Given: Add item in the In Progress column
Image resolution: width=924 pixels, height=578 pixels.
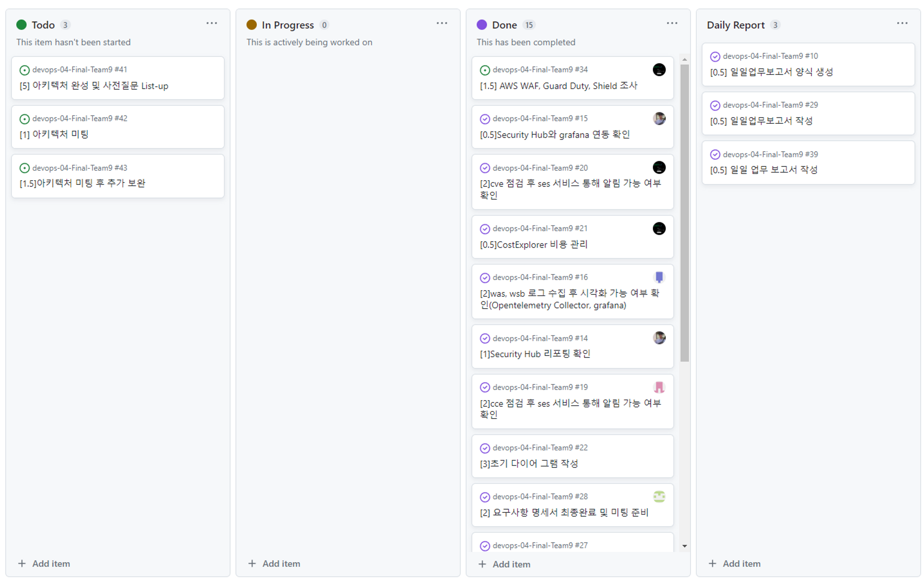Looking at the screenshot, I should click(x=274, y=564).
